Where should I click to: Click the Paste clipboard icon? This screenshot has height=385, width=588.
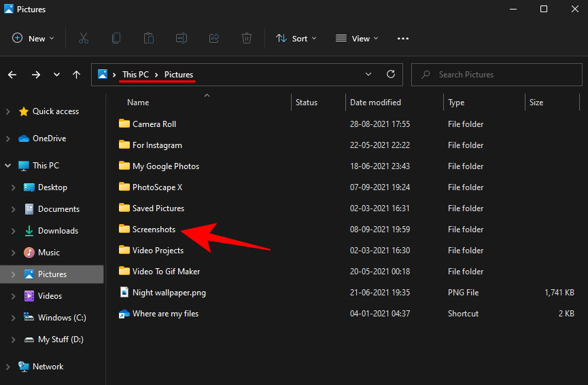[x=149, y=39]
